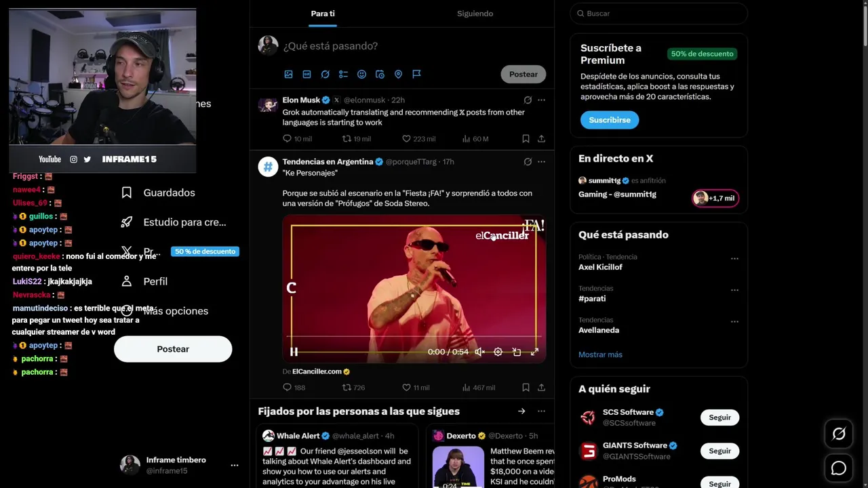The image size is (868, 488).
Task: Reply to Elon Musk's post
Action: tap(297, 138)
